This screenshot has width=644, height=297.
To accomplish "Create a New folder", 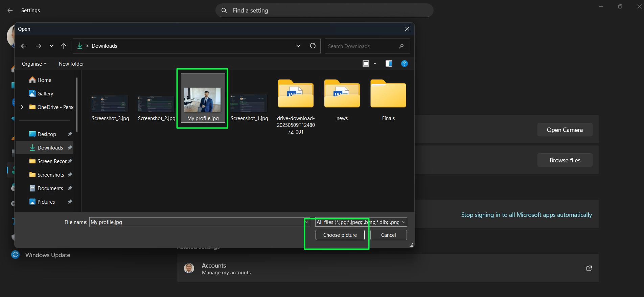I will click(x=71, y=64).
